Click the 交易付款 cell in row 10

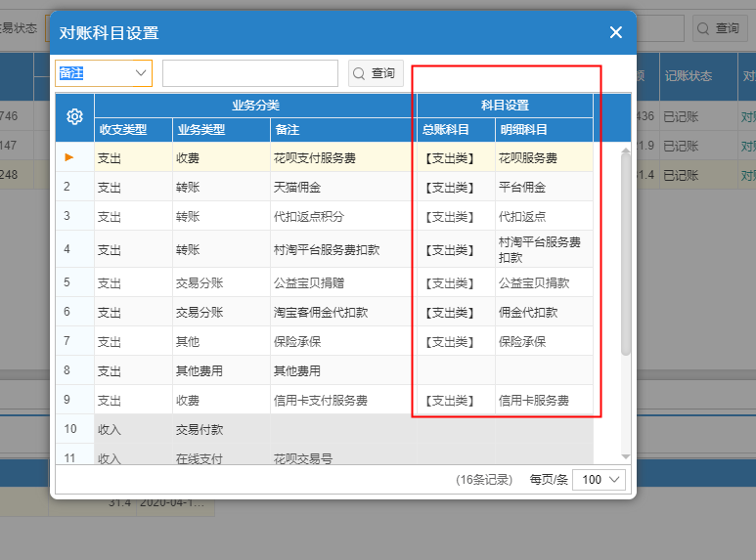[x=221, y=429]
